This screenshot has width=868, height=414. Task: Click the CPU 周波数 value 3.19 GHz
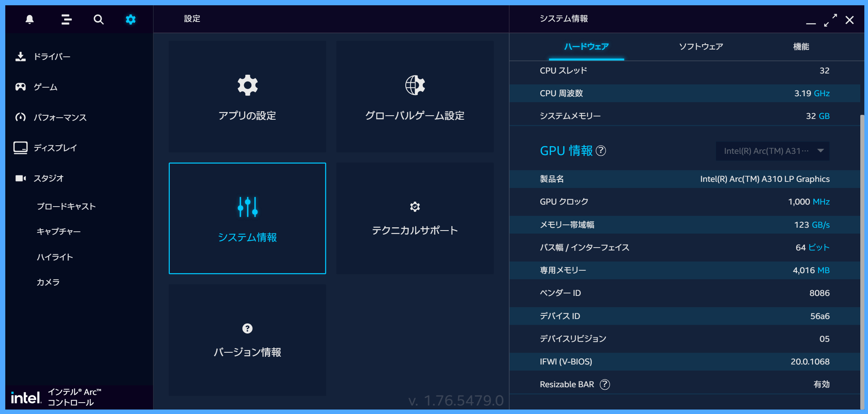812,93
